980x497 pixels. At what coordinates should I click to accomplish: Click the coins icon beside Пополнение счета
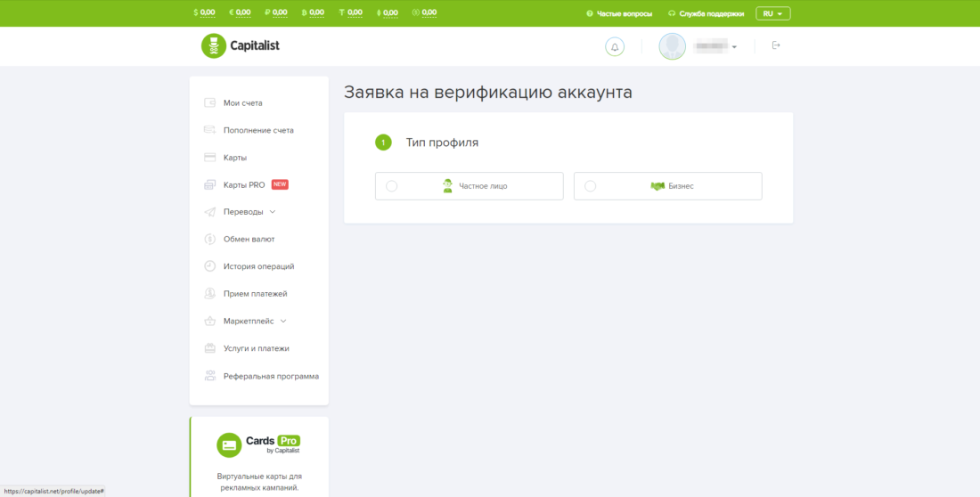(210, 130)
